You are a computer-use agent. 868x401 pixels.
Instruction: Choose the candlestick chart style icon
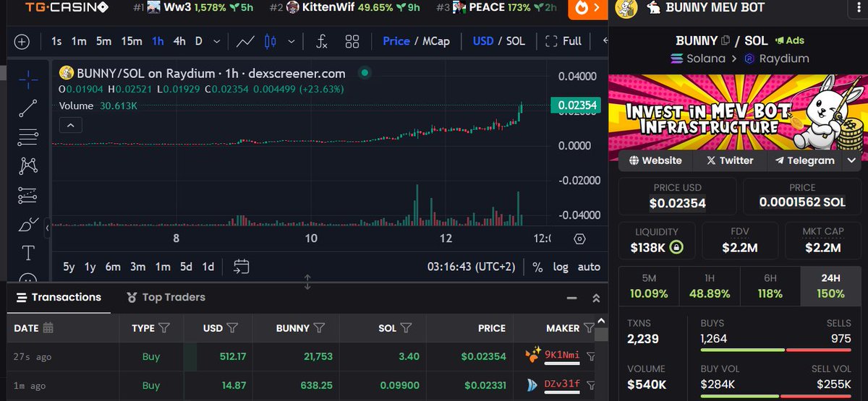[x=271, y=41]
